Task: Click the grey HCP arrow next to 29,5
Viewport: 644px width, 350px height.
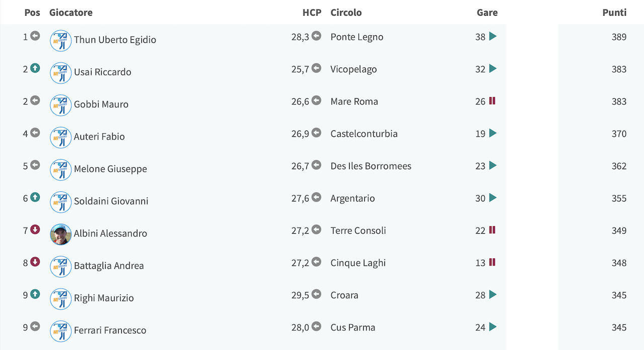Action: point(316,294)
